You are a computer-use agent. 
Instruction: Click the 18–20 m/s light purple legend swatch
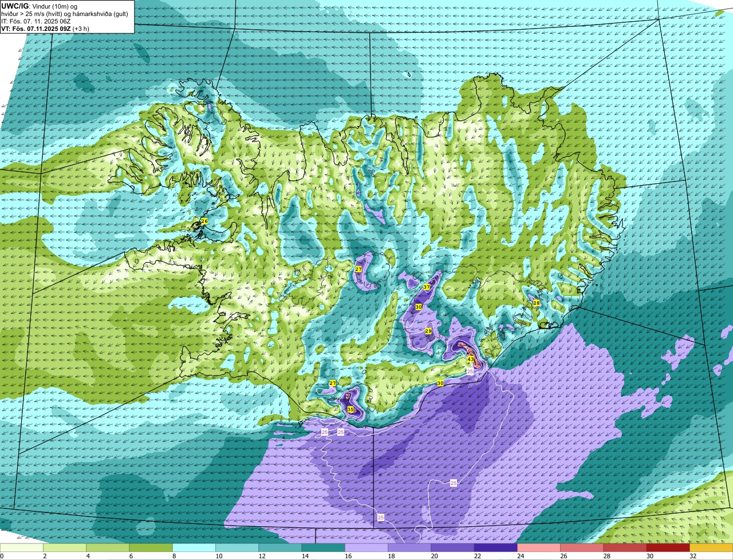point(409,547)
